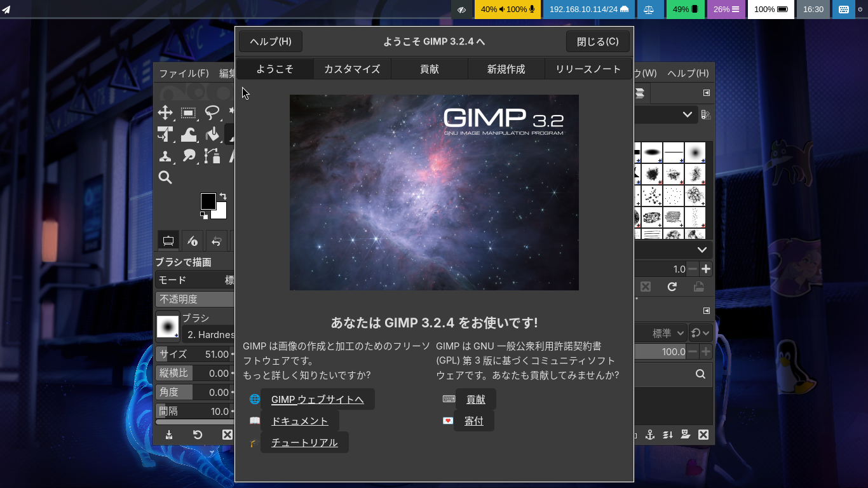Select the Clone stamp tool
The width and height of the screenshot is (868, 488).
click(x=165, y=156)
